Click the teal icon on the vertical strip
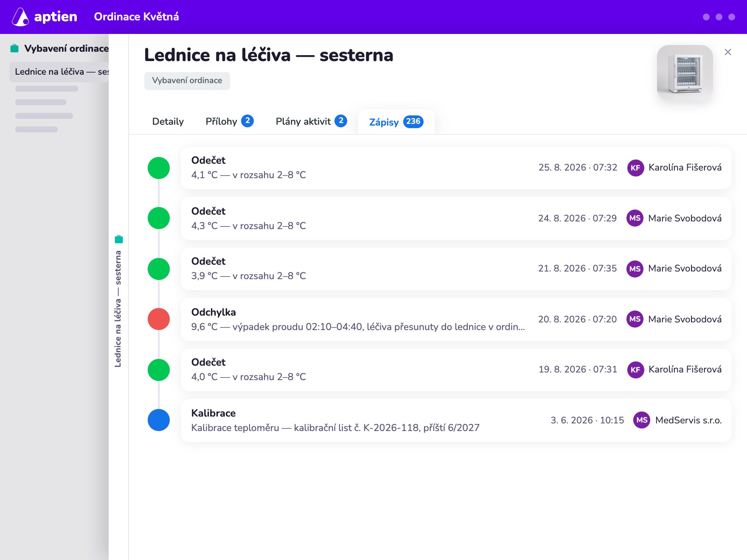This screenshot has width=747, height=560. [119, 239]
